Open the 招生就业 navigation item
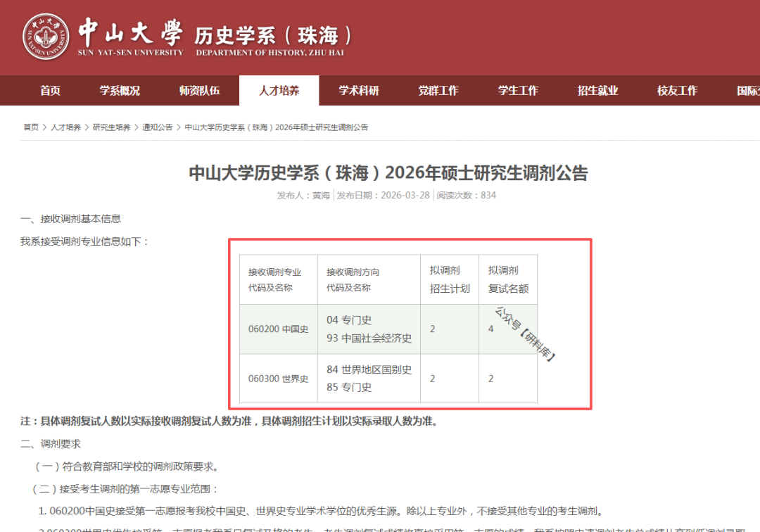 (x=597, y=91)
